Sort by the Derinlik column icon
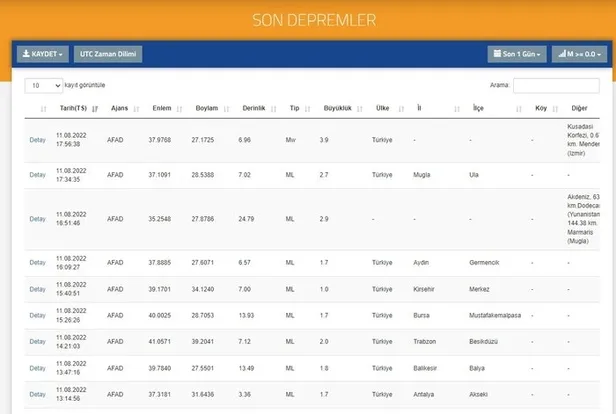 (x=274, y=109)
